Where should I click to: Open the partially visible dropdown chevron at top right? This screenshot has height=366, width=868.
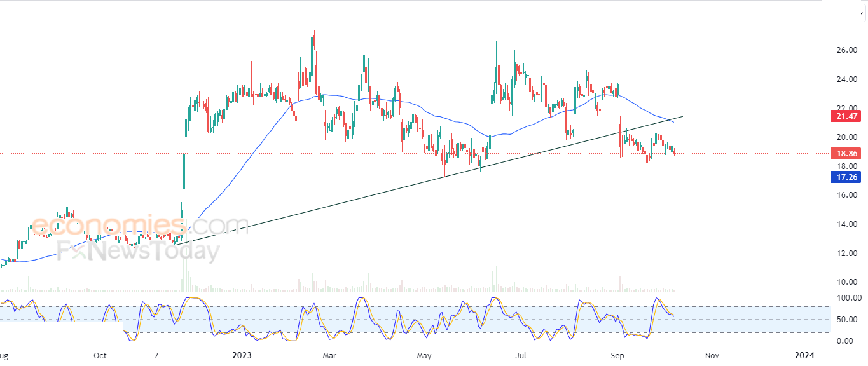[862, 13]
